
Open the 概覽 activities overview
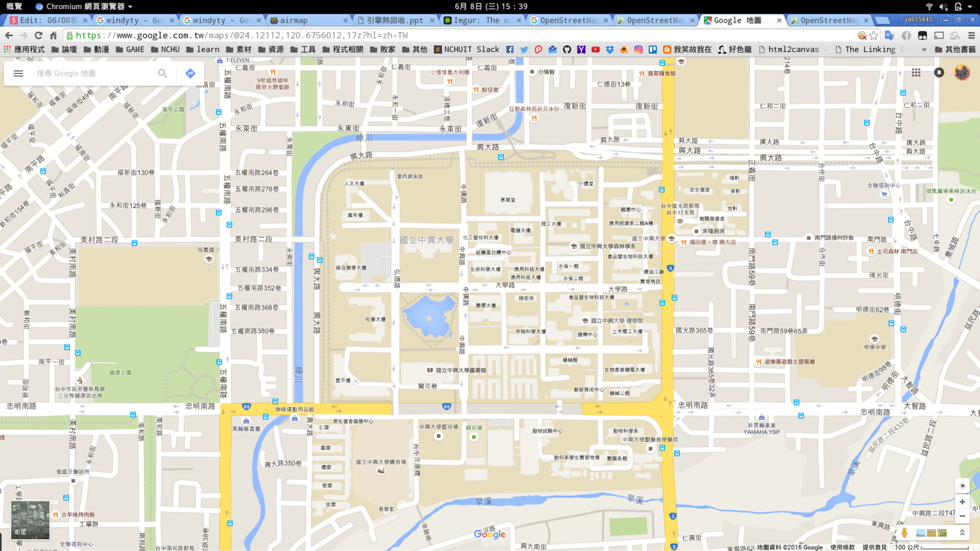[14, 6]
